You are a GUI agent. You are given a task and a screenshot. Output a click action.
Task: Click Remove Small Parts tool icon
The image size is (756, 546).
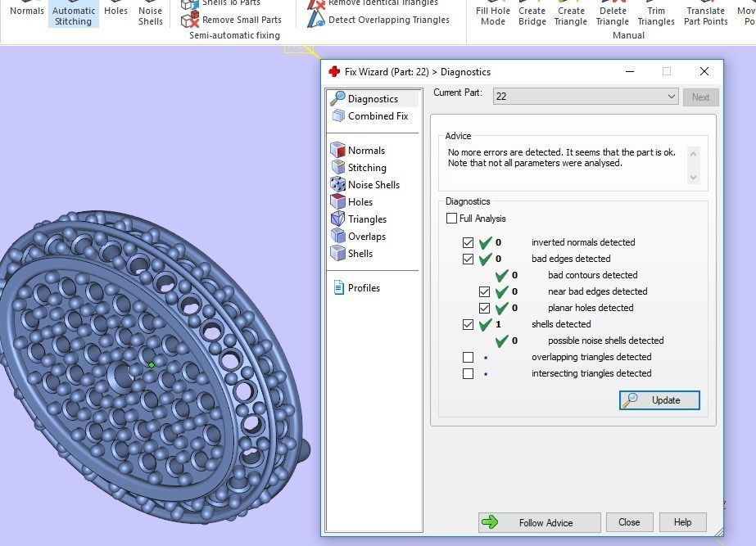click(190, 20)
